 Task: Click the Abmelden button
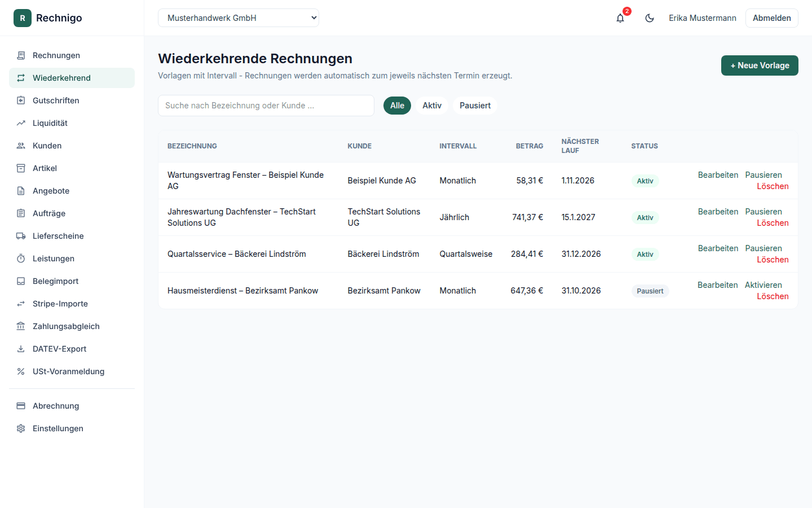tap(771, 18)
